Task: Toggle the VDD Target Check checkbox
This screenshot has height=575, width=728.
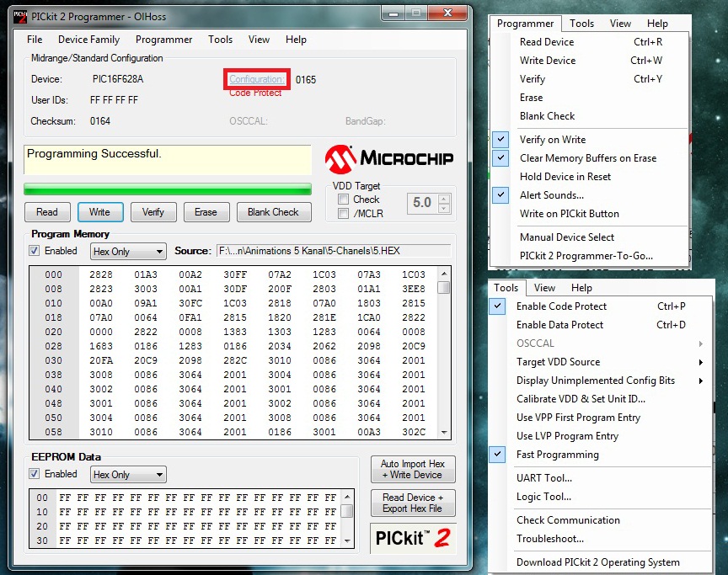Action: (x=344, y=200)
